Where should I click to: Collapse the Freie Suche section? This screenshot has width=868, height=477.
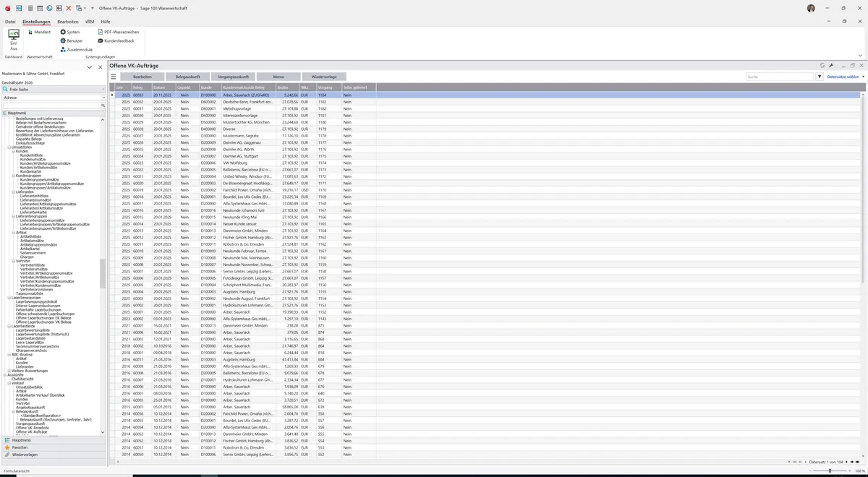click(x=102, y=89)
